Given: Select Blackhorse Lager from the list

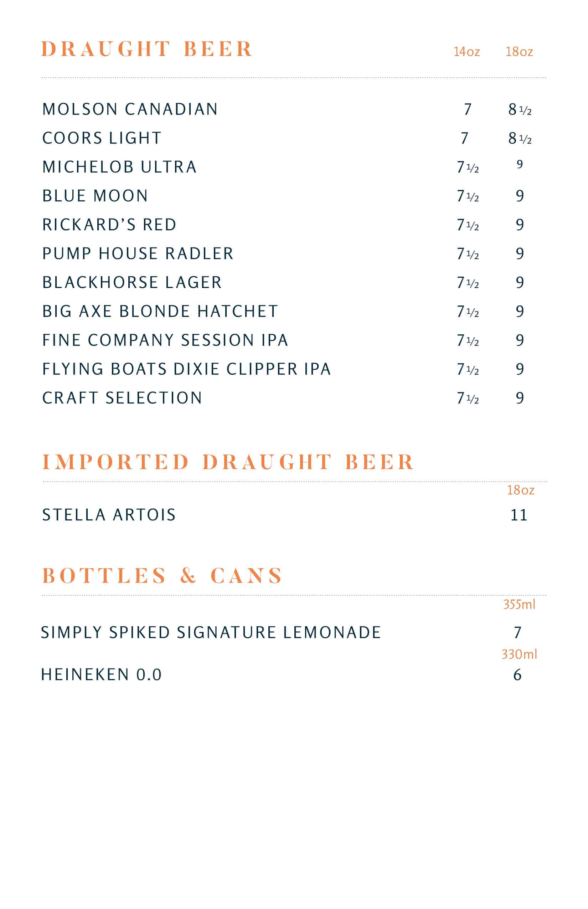Looking at the screenshot, I should pyautogui.click(x=132, y=282).
